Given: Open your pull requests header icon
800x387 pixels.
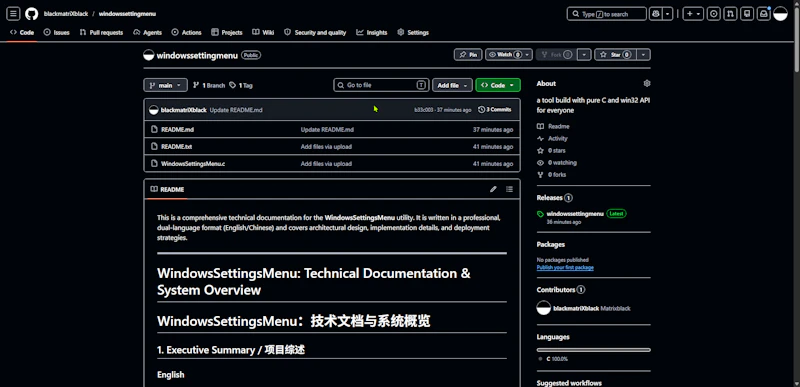Looking at the screenshot, I should click(x=731, y=14).
